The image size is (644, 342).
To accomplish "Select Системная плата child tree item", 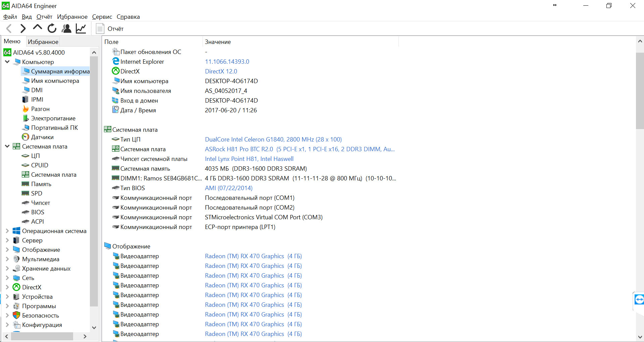I will (49, 174).
